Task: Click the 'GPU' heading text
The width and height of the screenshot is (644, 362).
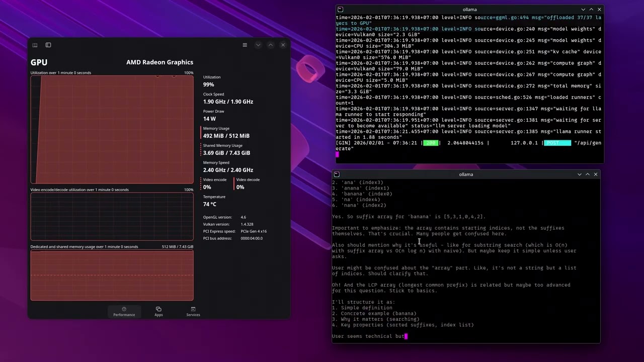Action: click(x=39, y=62)
